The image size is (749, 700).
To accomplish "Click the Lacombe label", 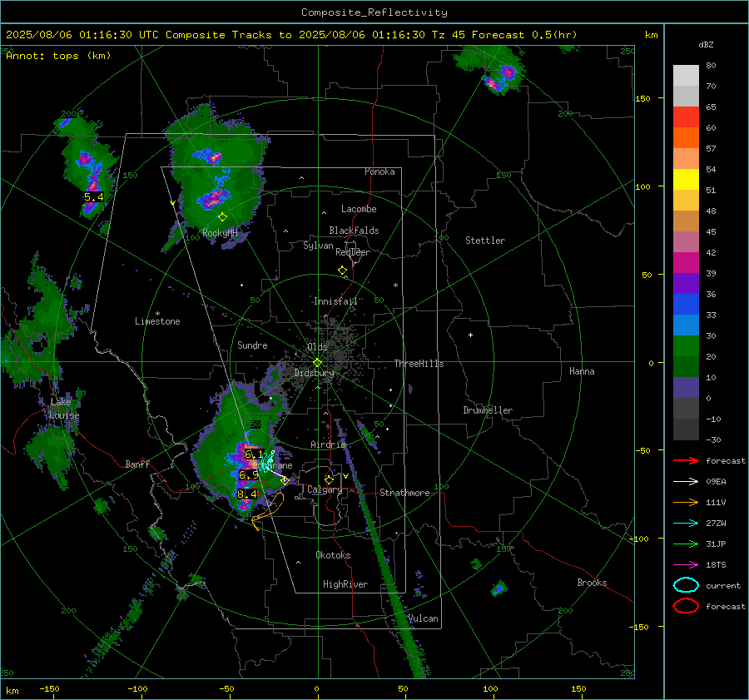I will tap(359, 209).
